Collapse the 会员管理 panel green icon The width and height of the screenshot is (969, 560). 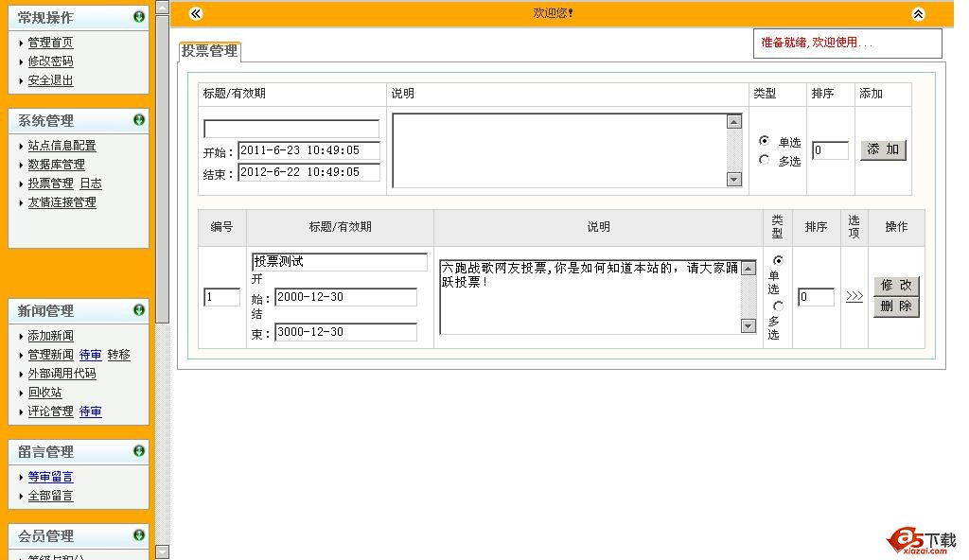point(139,535)
